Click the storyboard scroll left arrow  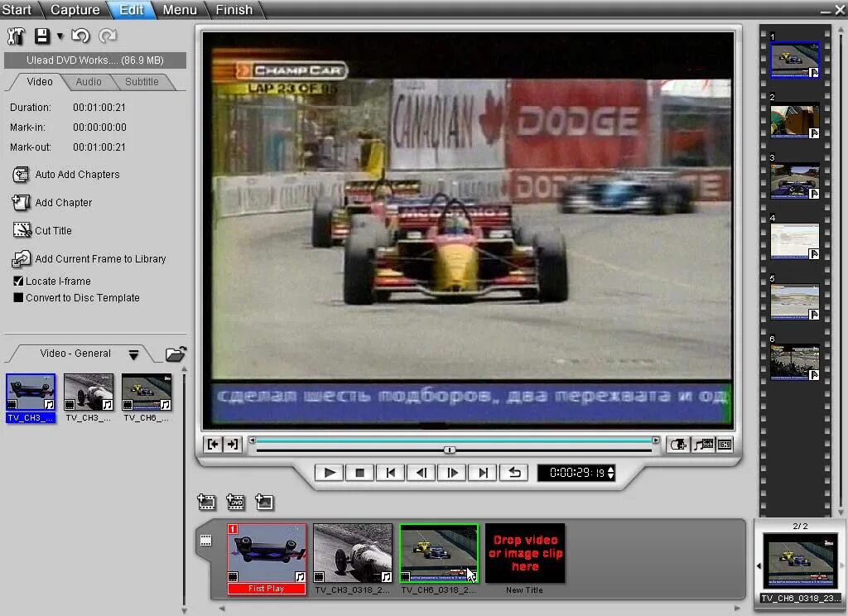(x=221, y=609)
